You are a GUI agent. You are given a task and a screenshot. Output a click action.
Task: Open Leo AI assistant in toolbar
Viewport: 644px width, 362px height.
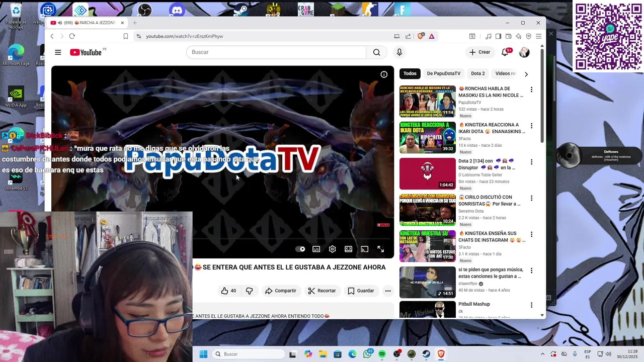click(x=518, y=36)
